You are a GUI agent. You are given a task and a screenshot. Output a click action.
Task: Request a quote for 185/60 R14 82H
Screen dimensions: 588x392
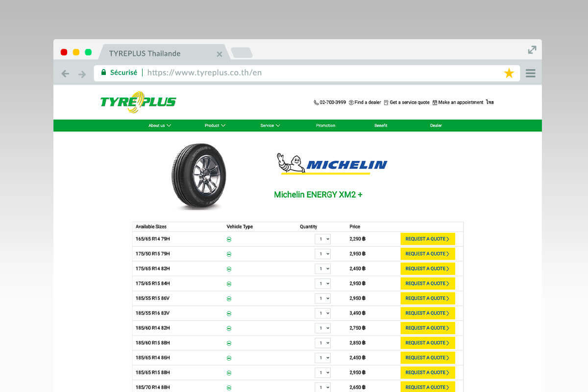tap(428, 328)
